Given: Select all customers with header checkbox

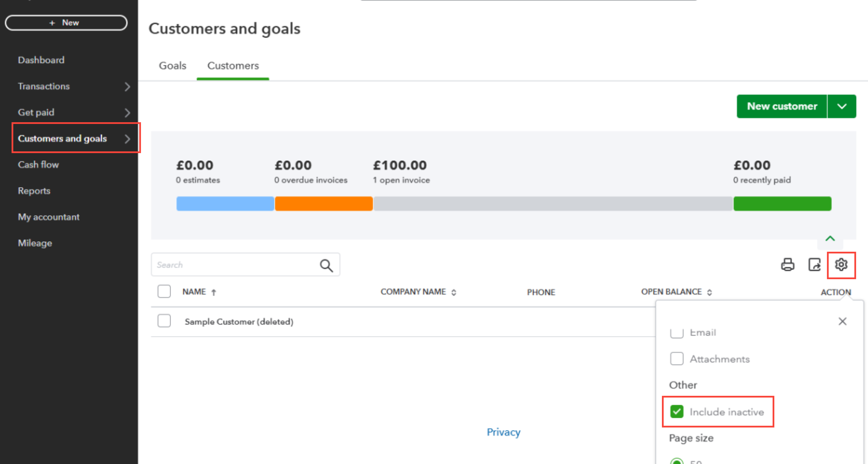Looking at the screenshot, I should point(164,291).
